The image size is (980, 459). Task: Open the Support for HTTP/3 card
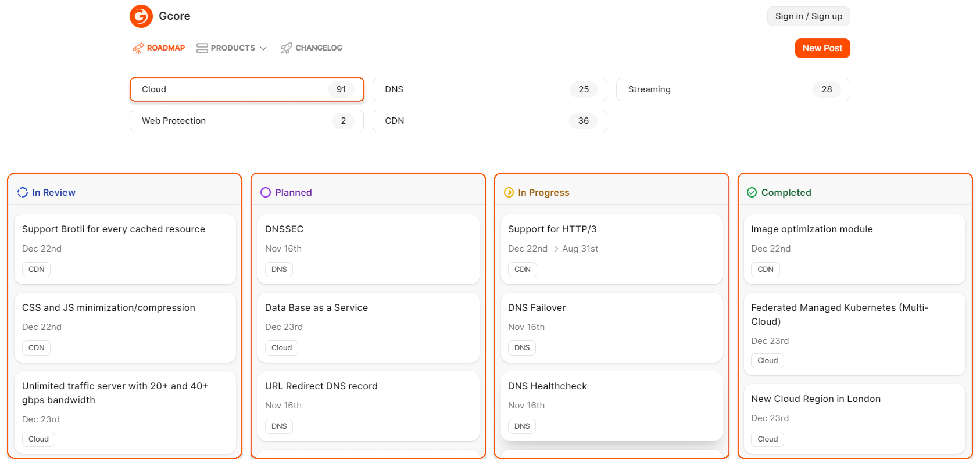(x=611, y=249)
